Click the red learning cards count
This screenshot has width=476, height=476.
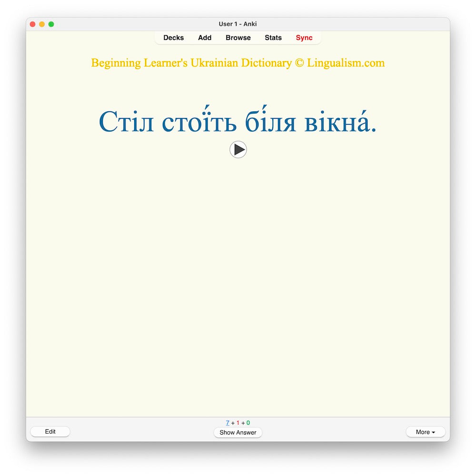238,422
